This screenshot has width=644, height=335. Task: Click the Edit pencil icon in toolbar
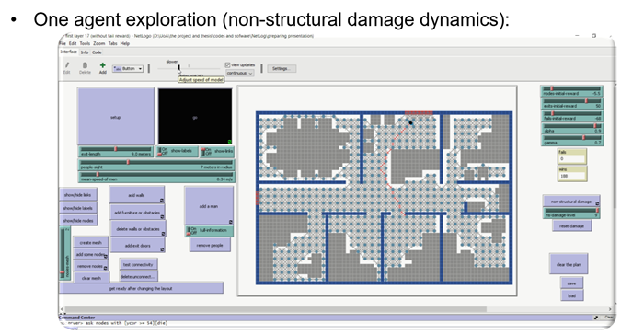point(66,65)
